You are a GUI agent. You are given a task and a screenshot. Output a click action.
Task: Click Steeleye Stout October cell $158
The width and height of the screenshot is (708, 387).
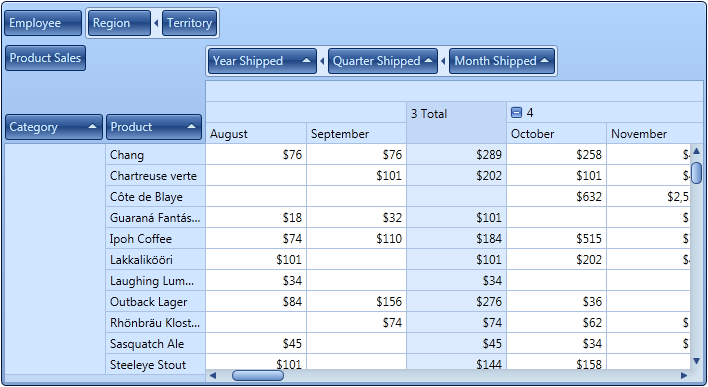pyautogui.click(x=556, y=362)
